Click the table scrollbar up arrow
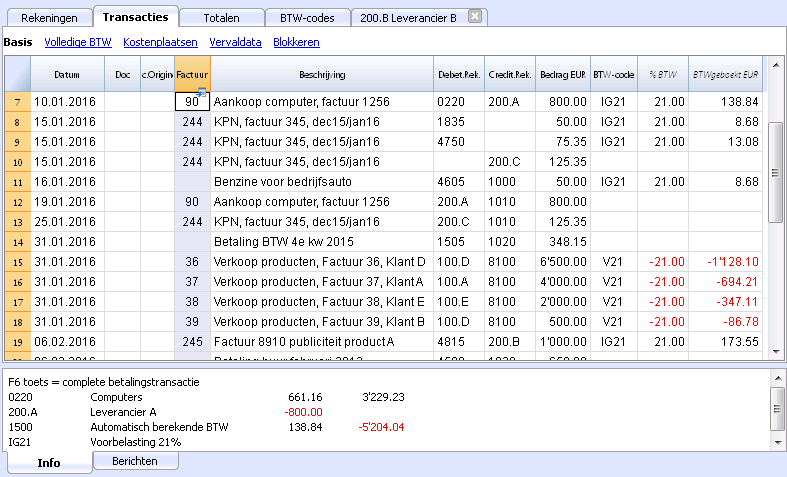 pyautogui.click(x=776, y=65)
